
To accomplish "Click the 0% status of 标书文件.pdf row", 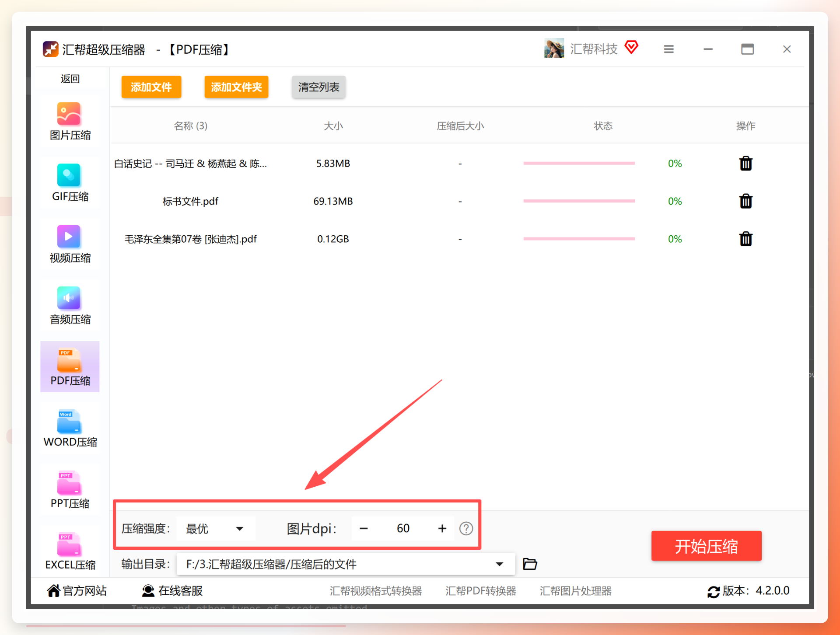I will pyautogui.click(x=675, y=201).
